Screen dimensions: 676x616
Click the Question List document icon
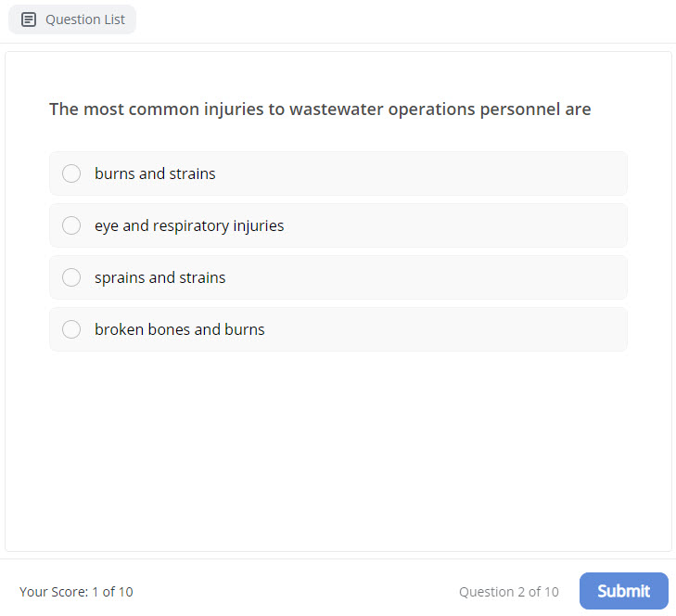pos(29,19)
